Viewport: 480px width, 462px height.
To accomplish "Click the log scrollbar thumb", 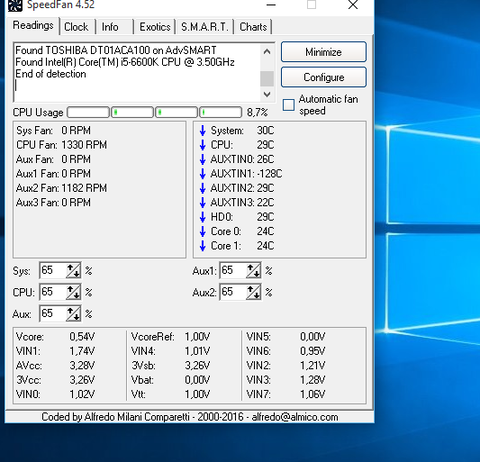I will [267, 79].
